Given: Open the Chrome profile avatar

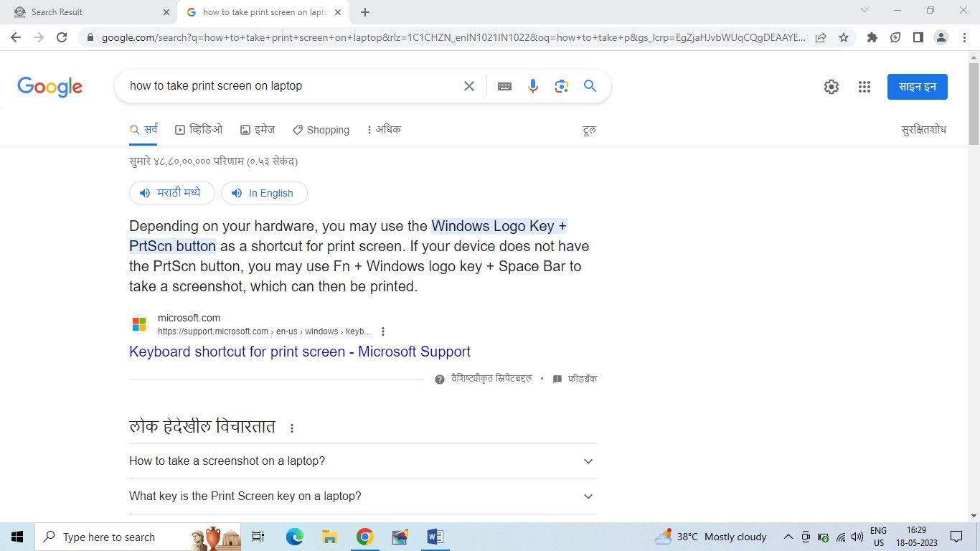Looking at the screenshot, I should tap(941, 37).
